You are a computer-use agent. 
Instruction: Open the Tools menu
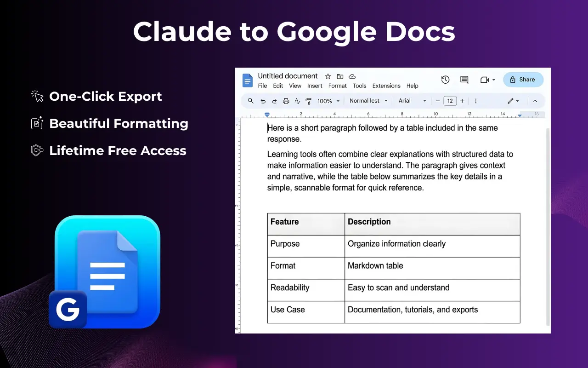click(x=360, y=86)
